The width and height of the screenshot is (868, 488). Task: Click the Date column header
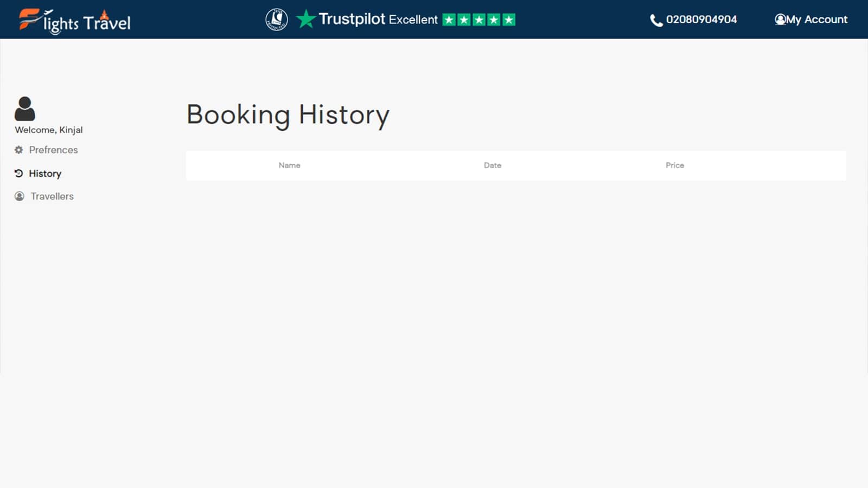pos(492,165)
